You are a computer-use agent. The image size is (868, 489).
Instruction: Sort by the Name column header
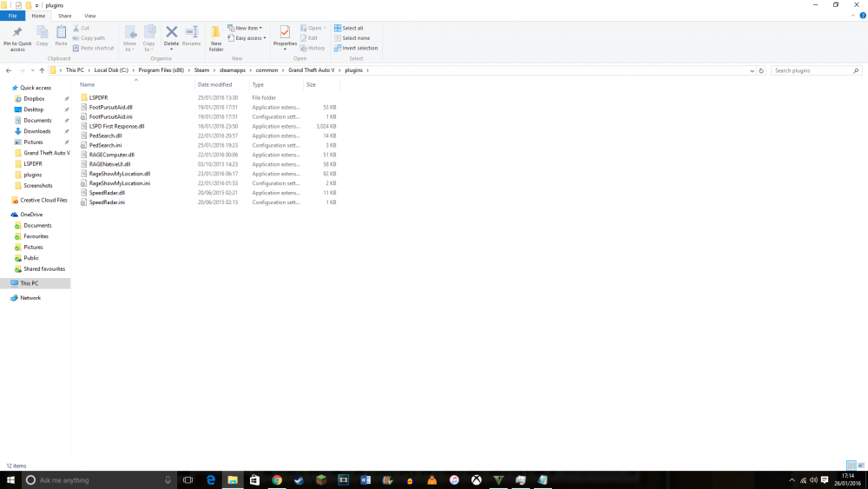pos(135,85)
